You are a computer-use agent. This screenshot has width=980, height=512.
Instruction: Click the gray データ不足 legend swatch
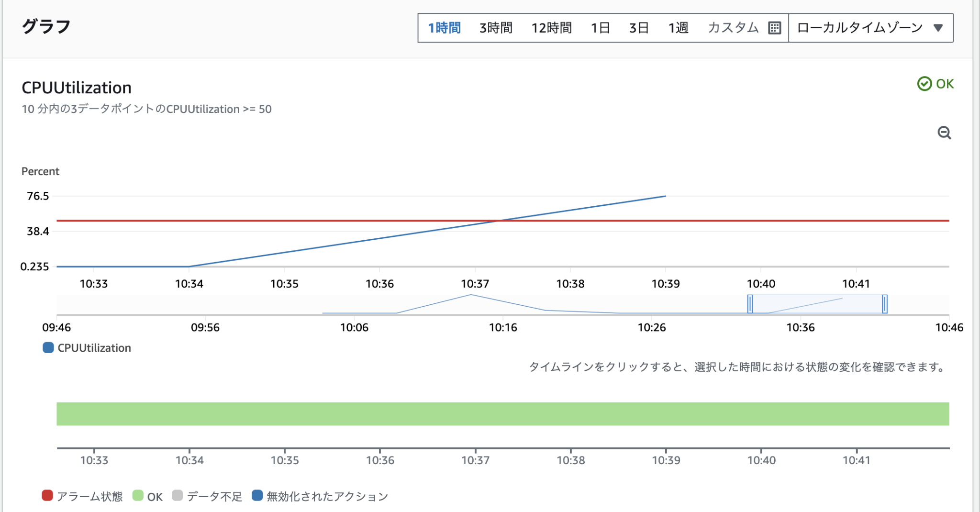click(x=178, y=496)
